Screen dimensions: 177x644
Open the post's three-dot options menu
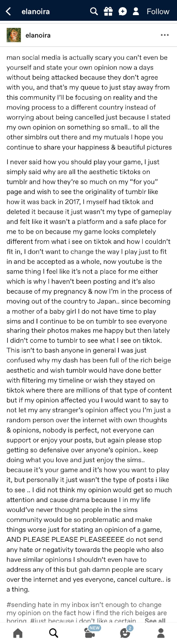(165, 35)
